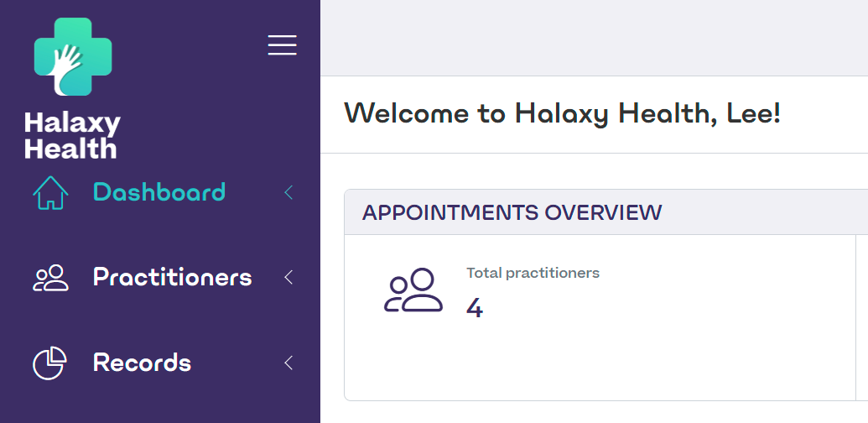Click the Halaxy Health brand text
Image resolution: width=868 pixels, height=423 pixels.
click(72, 136)
